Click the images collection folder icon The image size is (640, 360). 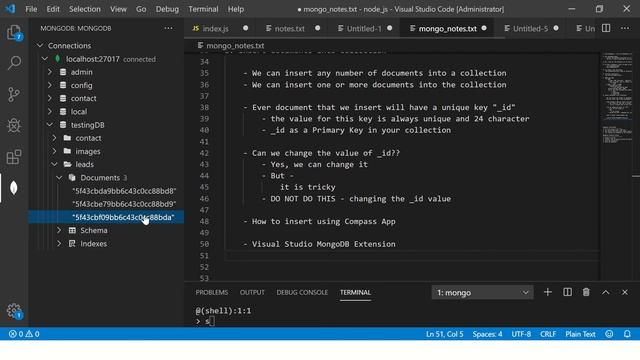point(67,151)
